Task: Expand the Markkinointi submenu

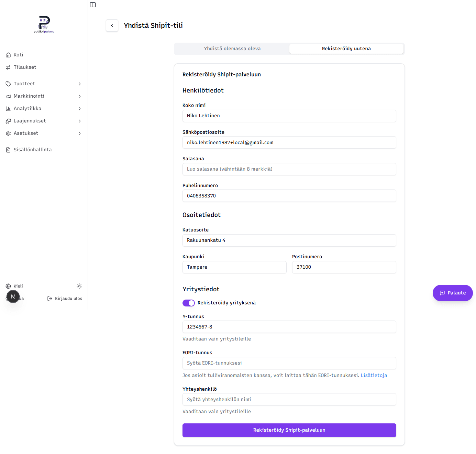Action: [44, 96]
